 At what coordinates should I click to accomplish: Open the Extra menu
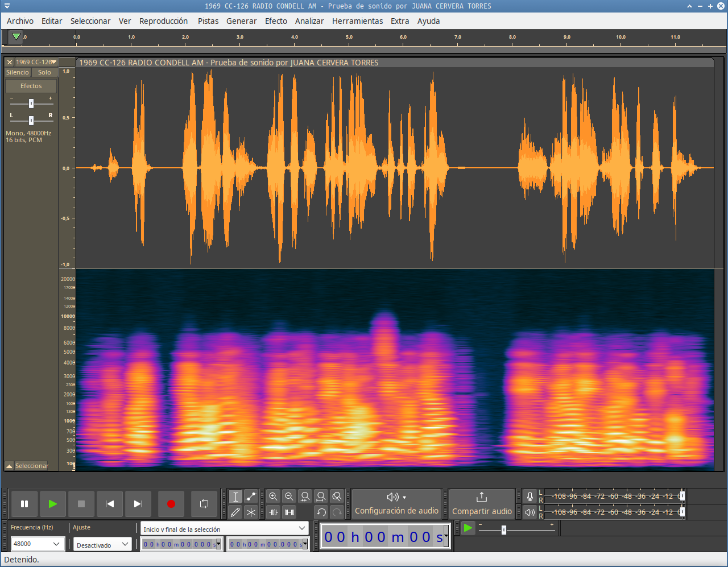click(x=400, y=21)
